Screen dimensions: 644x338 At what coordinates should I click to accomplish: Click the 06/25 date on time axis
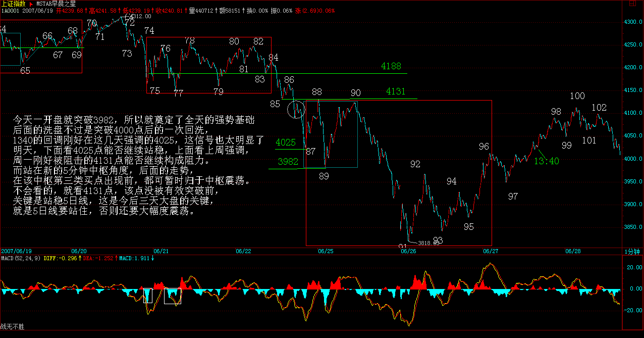(326, 251)
